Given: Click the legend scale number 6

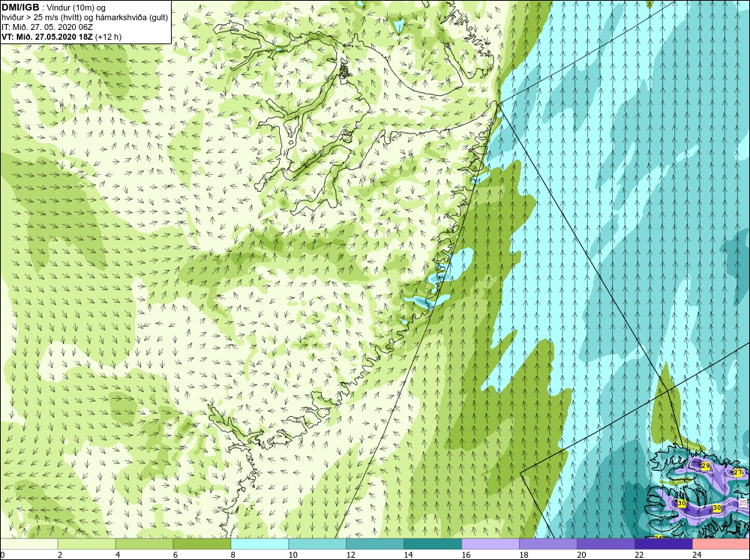Looking at the screenshot, I should tap(175, 555).
